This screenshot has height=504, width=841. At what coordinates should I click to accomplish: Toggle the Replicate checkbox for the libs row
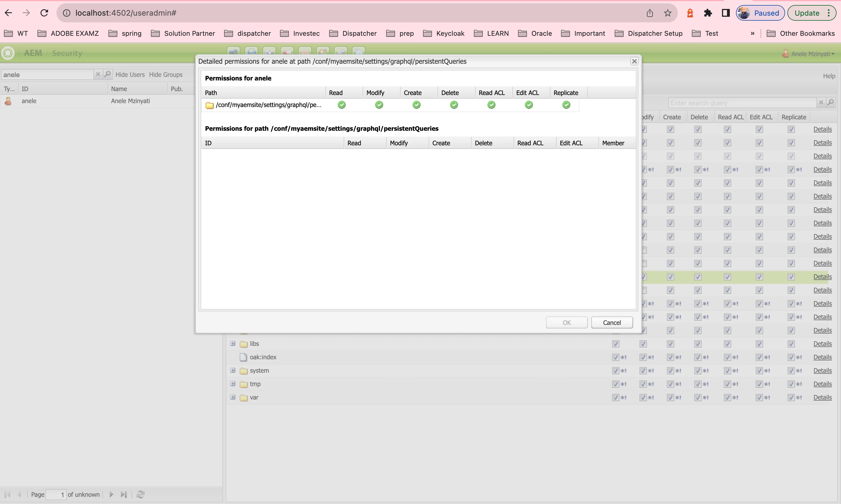click(791, 344)
